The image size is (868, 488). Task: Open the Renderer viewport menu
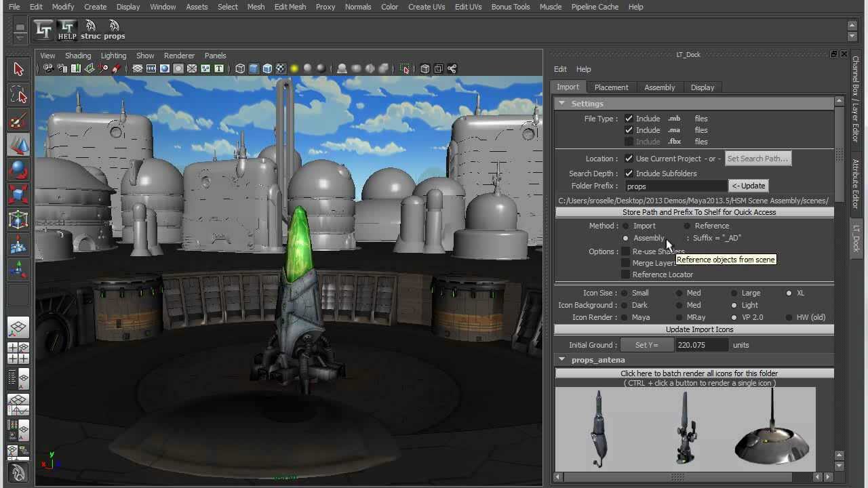tap(179, 56)
